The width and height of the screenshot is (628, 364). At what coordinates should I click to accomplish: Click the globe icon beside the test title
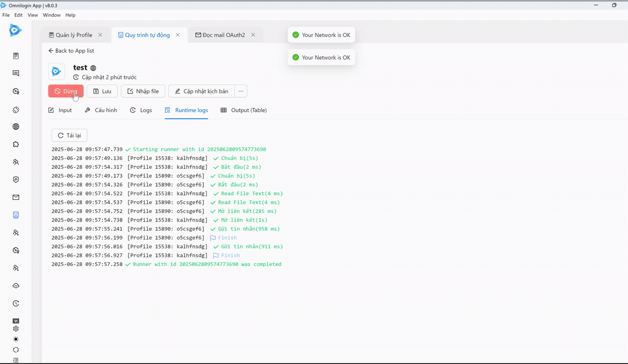click(x=93, y=68)
